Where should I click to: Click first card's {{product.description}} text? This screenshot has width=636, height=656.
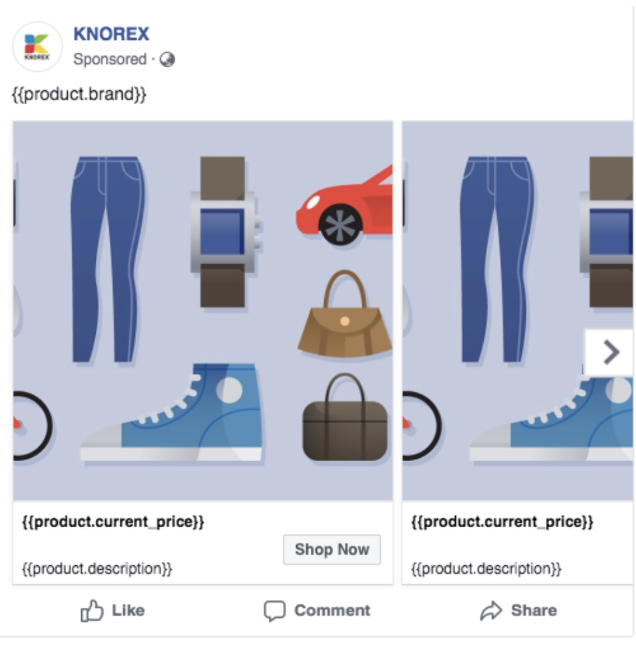pyautogui.click(x=97, y=569)
